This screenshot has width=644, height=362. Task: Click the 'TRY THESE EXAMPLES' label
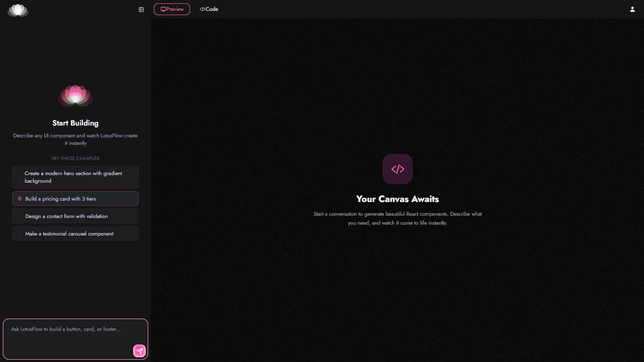pyautogui.click(x=75, y=159)
